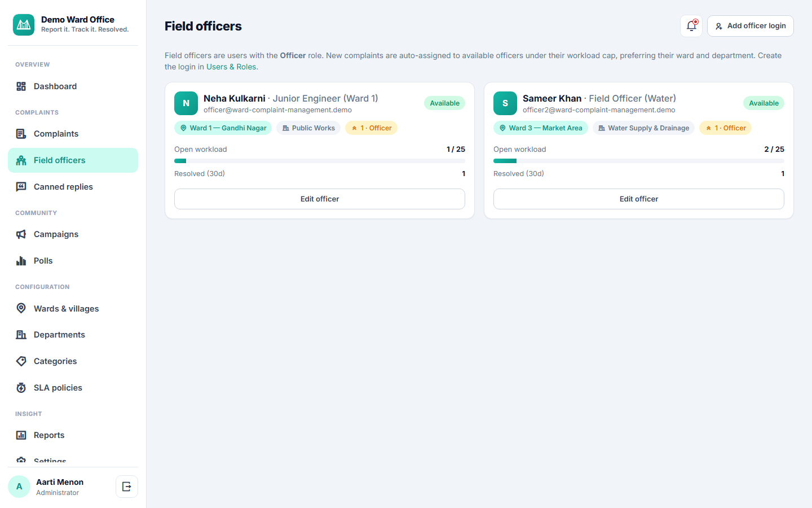This screenshot has width=812, height=508.
Task: Open Wards & villages configuration
Action: click(x=73, y=308)
